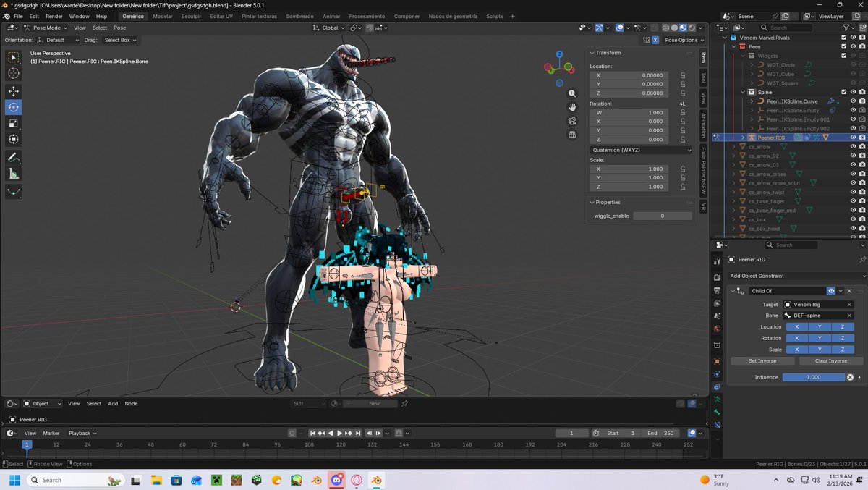Screen dimensions: 868x490
Task: Select the Annotate tool
Action: coord(14,157)
